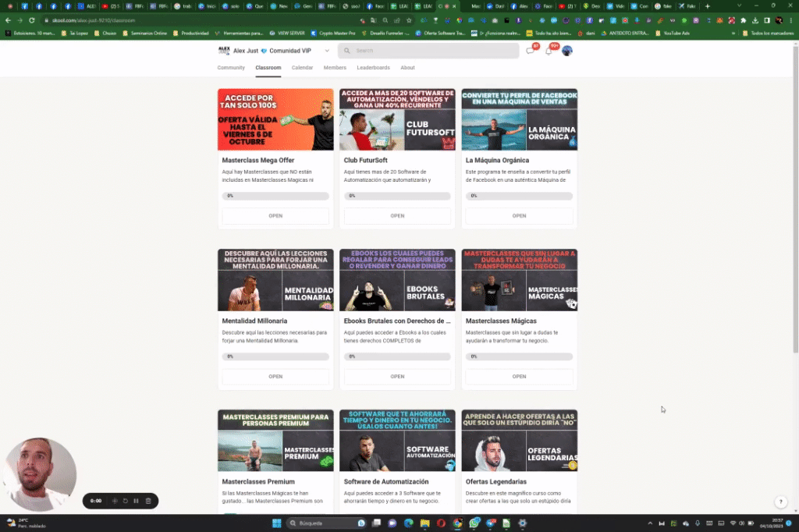The height and width of the screenshot is (532, 799).
Task: Go to the About tab
Action: coord(407,68)
